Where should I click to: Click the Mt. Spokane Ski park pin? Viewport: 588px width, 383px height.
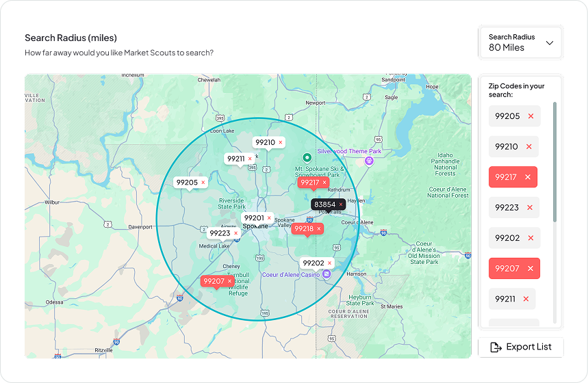307,158
